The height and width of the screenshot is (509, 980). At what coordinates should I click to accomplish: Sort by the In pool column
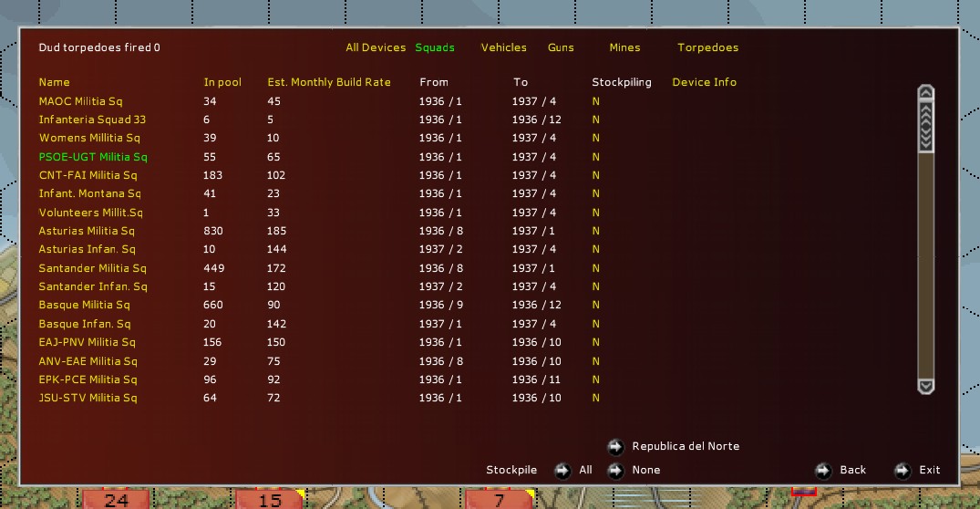[222, 82]
